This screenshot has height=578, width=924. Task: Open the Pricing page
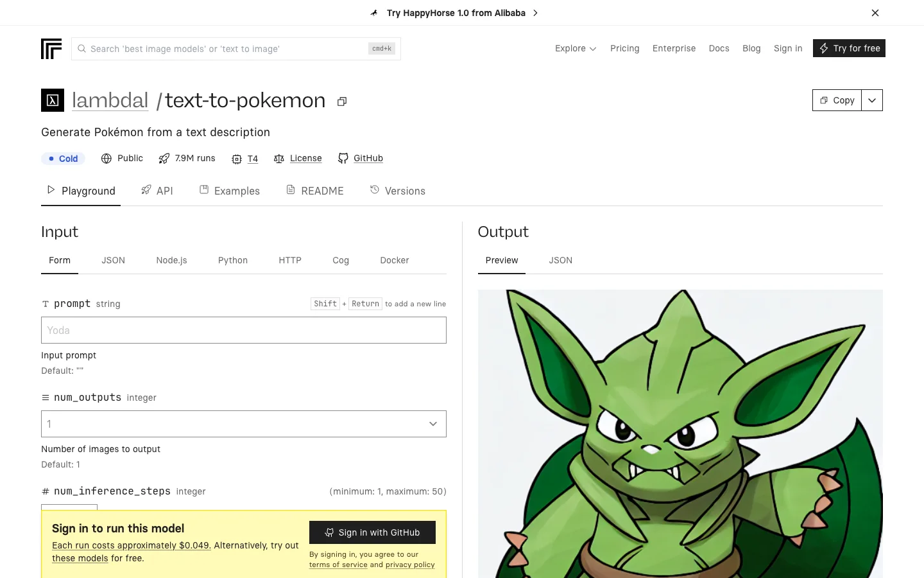[625, 49]
